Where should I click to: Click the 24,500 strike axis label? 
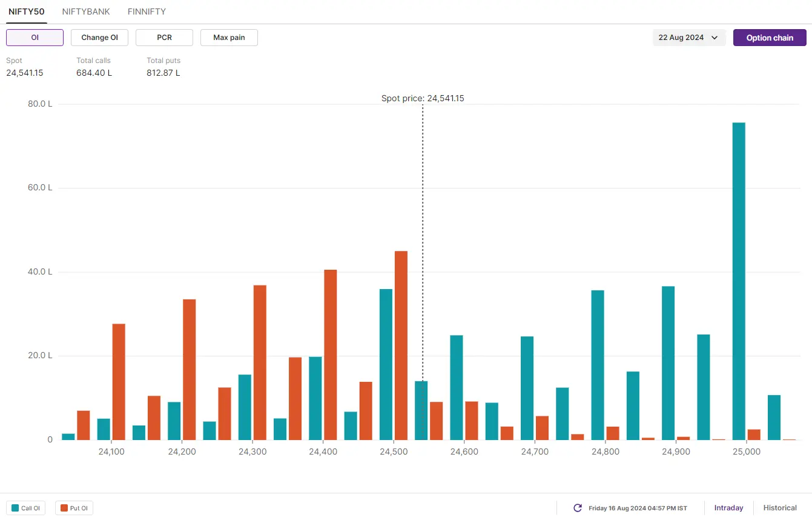click(x=394, y=452)
